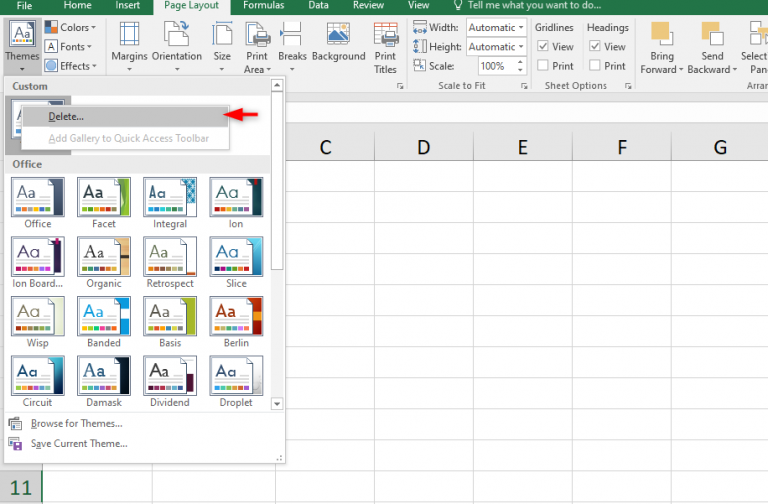Apply the Berlin theme
This screenshot has height=504, width=768.
(x=236, y=322)
